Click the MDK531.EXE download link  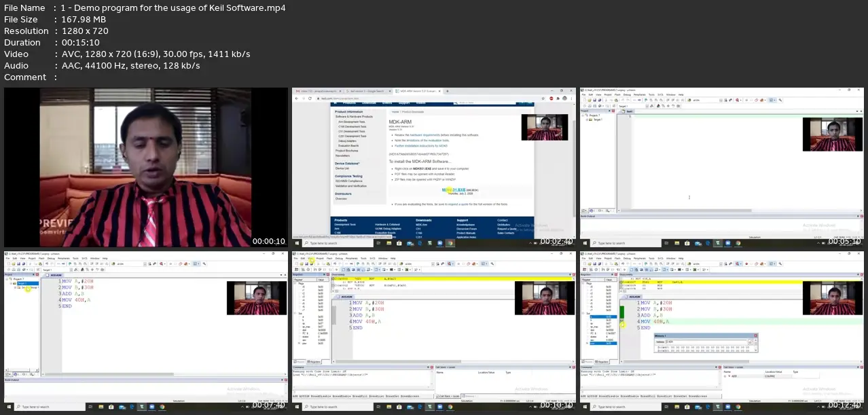pyautogui.click(x=454, y=190)
